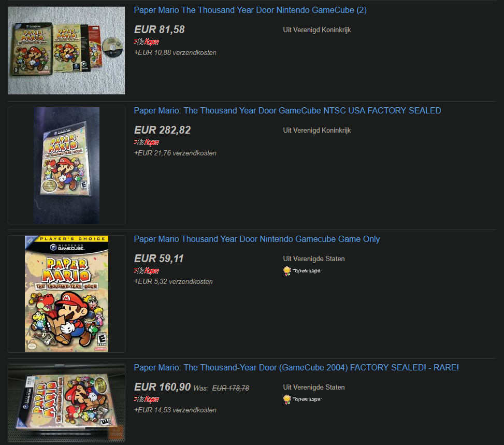Click the EUR 59,11 price

click(159, 259)
